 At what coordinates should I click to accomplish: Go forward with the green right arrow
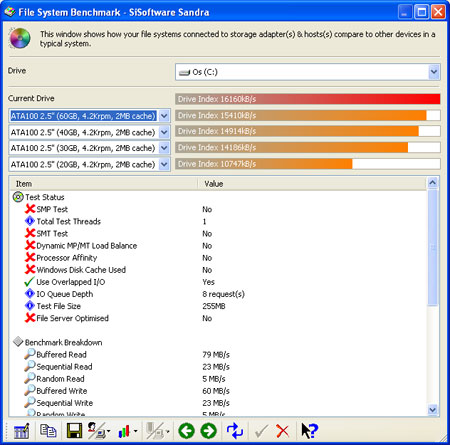209,431
